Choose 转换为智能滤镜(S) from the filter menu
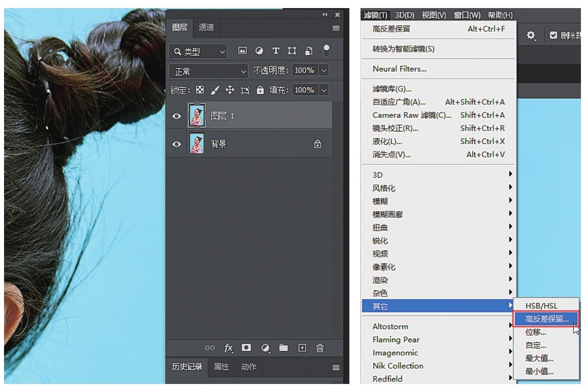 (x=403, y=49)
